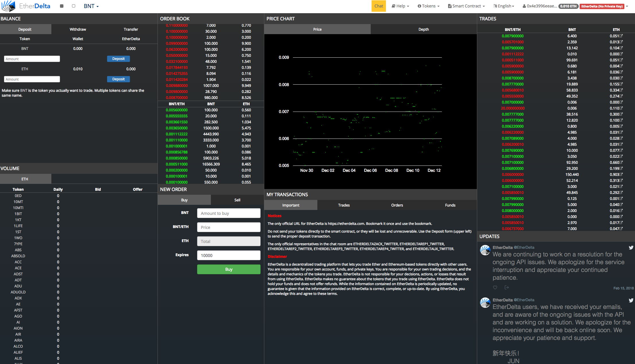Open the English language dropdown
The height and width of the screenshot is (364, 635).
504,6
